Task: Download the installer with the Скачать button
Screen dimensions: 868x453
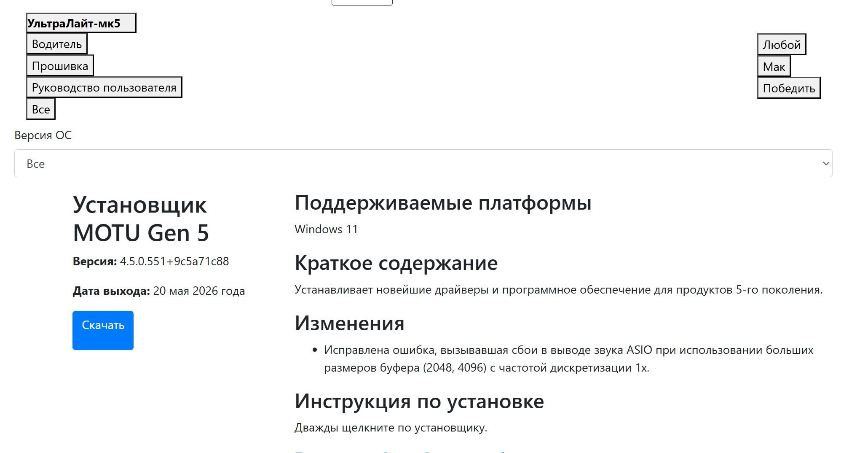Action: [x=103, y=330]
